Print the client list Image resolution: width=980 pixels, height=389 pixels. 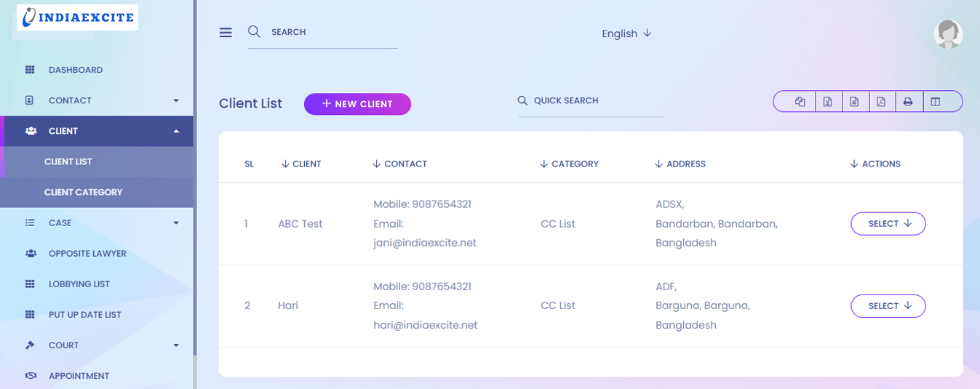pyautogui.click(x=908, y=102)
